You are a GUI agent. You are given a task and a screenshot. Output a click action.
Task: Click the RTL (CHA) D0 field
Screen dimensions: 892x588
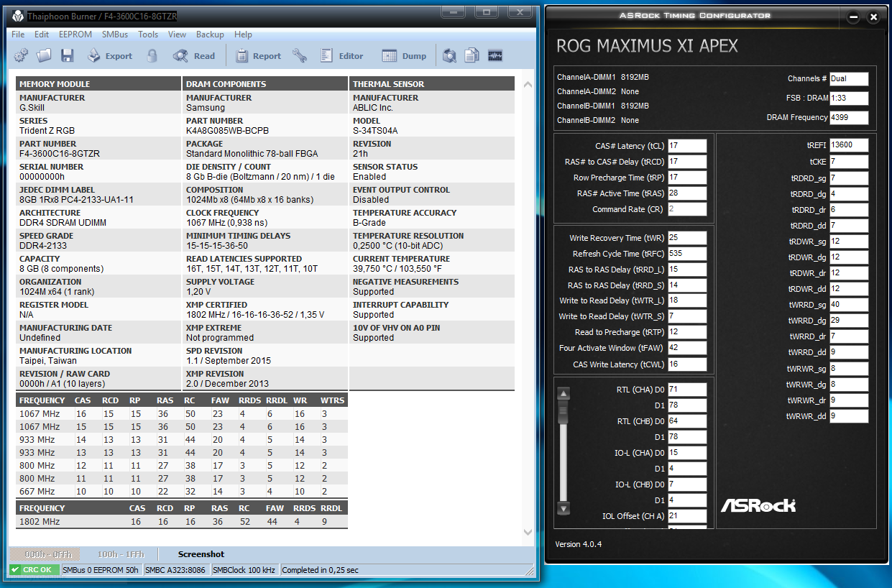click(x=687, y=390)
